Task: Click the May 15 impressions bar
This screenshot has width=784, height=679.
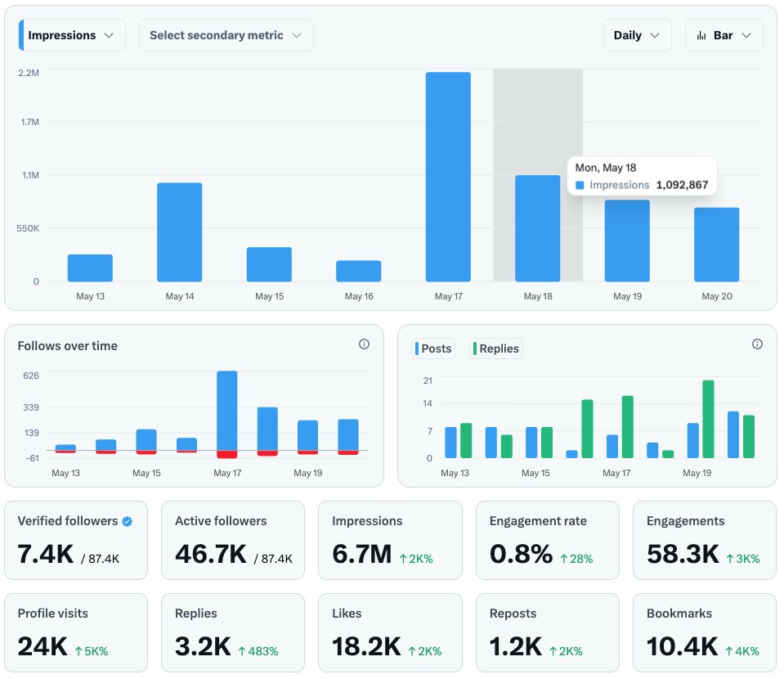Action: 269,264
